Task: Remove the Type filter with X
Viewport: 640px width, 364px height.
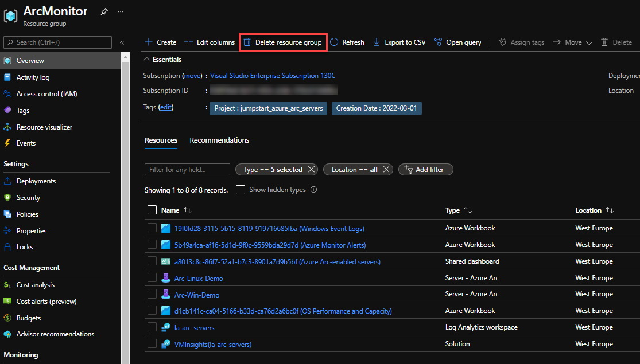Action: pos(311,169)
